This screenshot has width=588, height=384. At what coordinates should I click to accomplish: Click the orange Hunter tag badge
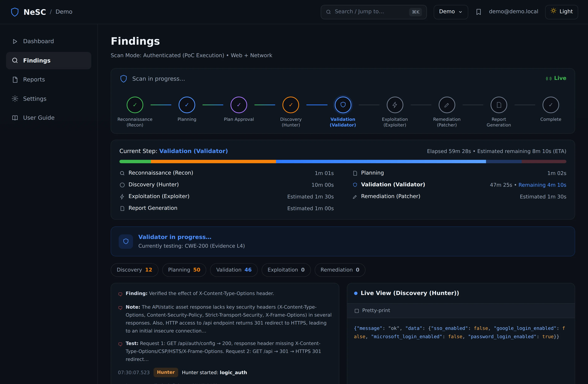tap(166, 372)
